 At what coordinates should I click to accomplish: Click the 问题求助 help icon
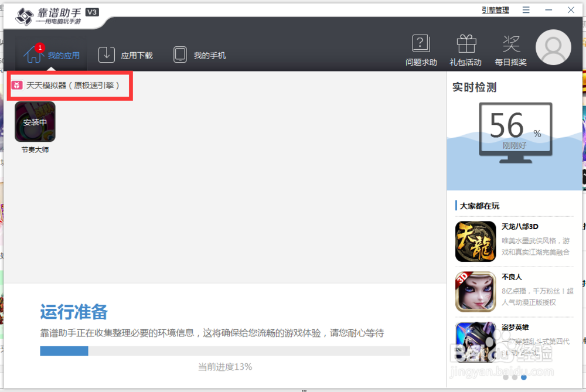[421, 50]
